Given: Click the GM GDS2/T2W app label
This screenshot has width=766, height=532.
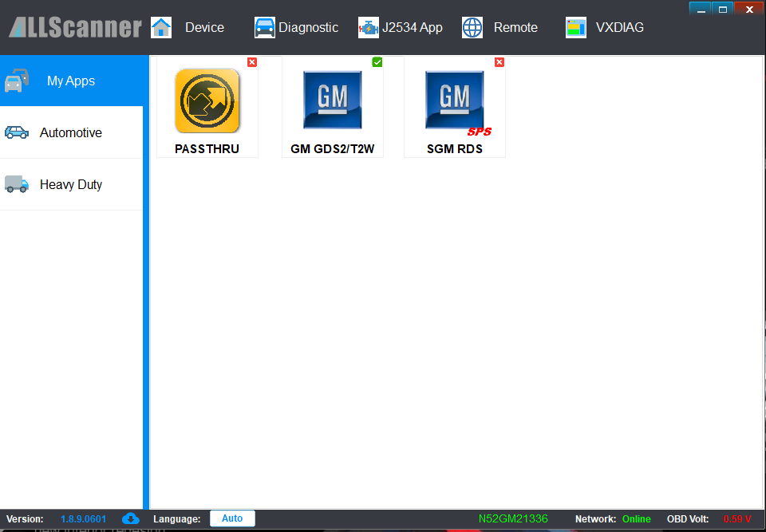Looking at the screenshot, I should [x=332, y=149].
